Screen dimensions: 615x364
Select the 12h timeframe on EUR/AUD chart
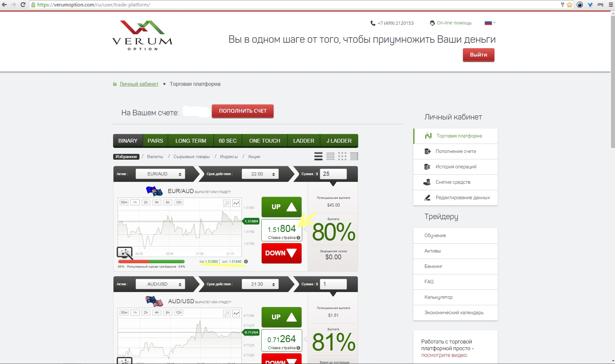tap(179, 202)
